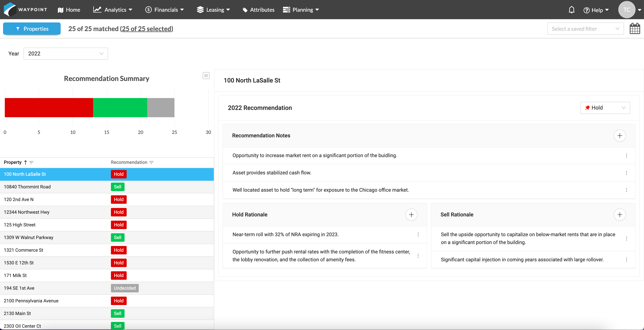Open the saved filter dropdown
This screenshot has width=644, height=330.
(585, 29)
